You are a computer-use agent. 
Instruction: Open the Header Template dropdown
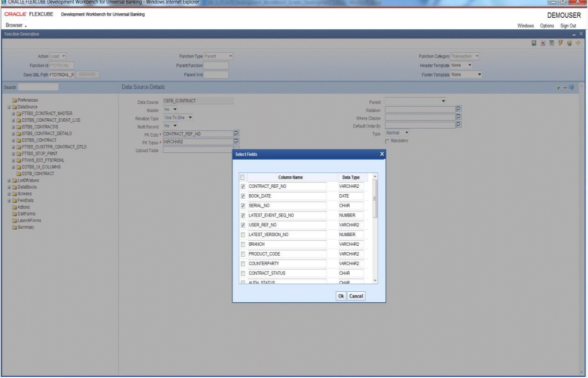coord(461,65)
